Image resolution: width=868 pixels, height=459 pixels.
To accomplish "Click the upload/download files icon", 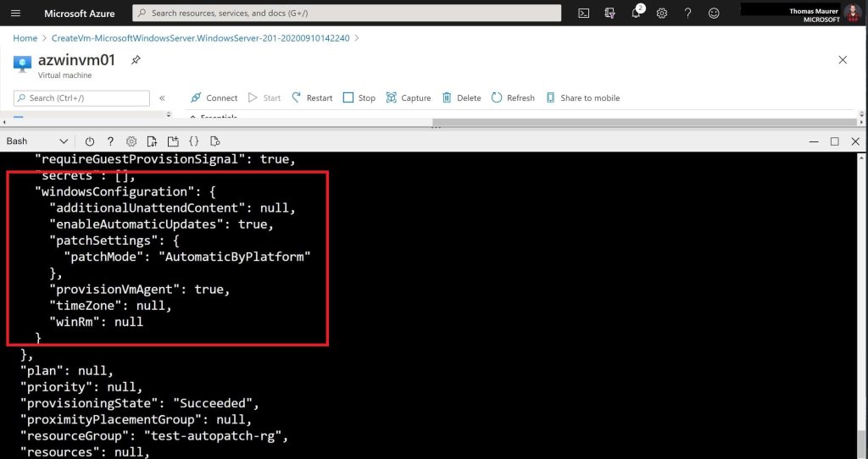I will point(152,141).
